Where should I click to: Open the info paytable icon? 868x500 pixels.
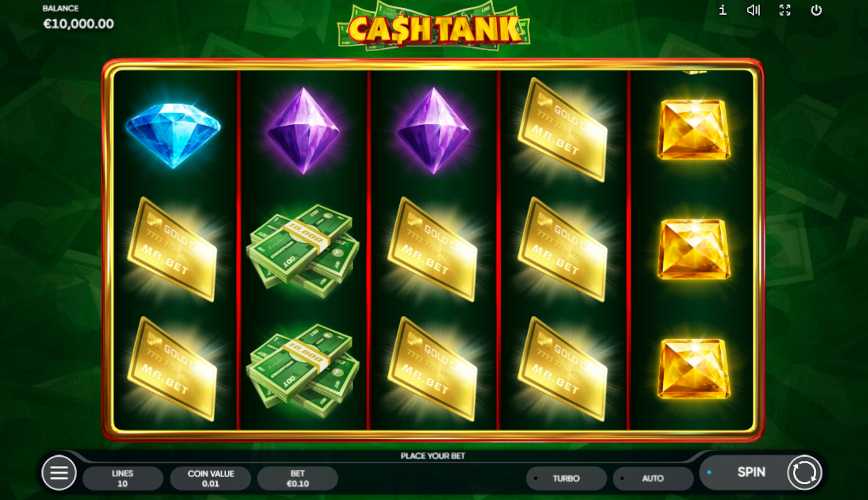click(x=722, y=10)
